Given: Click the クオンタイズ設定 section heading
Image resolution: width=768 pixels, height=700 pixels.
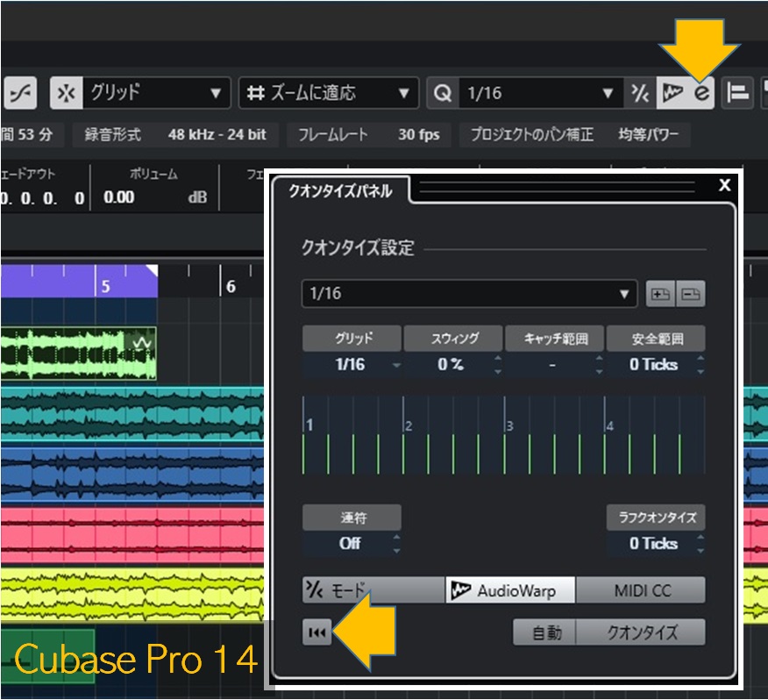Looking at the screenshot, I should (x=358, y=247).
